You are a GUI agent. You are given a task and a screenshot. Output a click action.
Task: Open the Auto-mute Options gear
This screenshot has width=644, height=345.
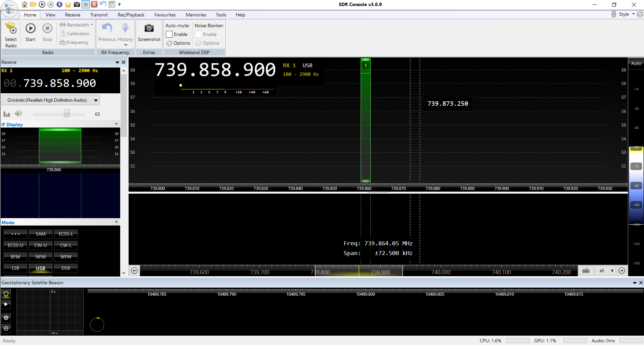pyautogui.click(x=170, y=43)
